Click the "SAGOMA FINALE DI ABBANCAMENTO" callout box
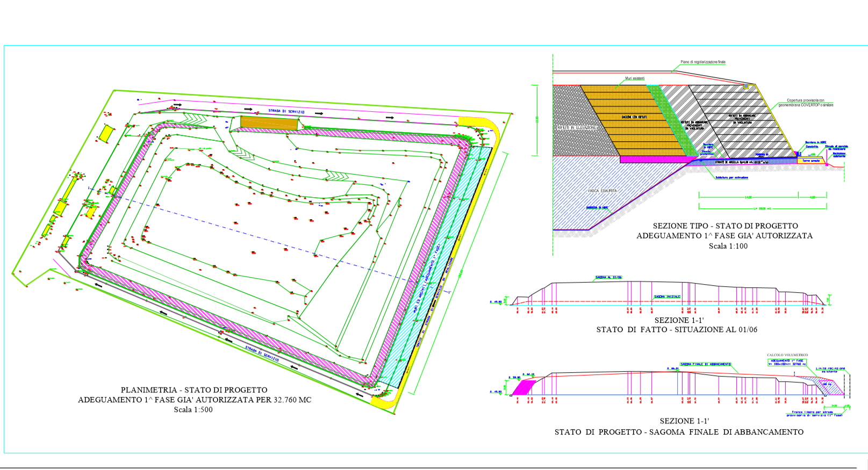Viewport: 868px width, 470px height. point(706,364)
